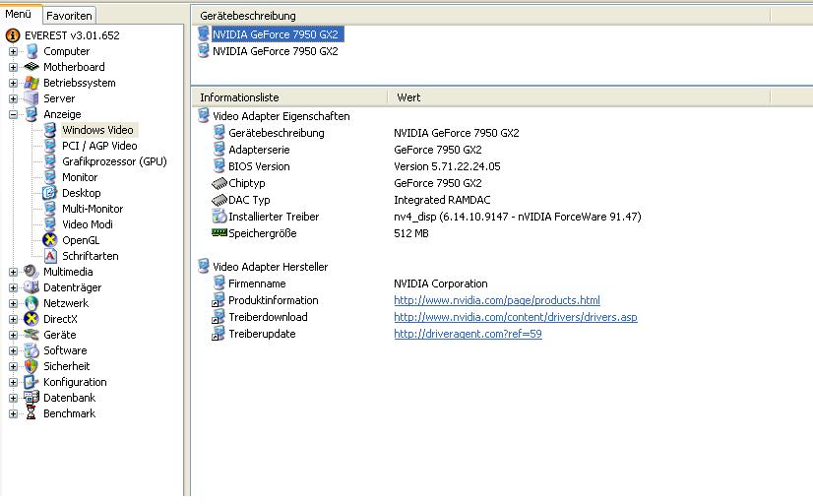Open the nvidia.com products.html link
813x504 pixels.
497,300
